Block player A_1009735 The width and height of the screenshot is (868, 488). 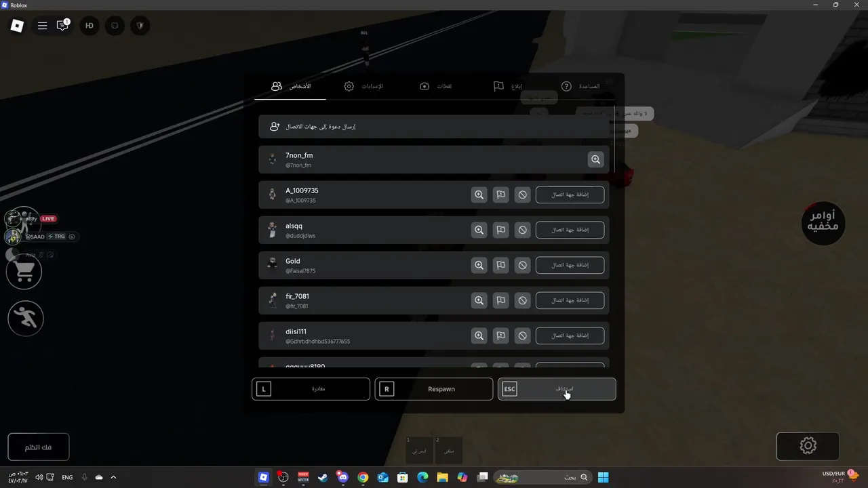click(x=522, y=195)
